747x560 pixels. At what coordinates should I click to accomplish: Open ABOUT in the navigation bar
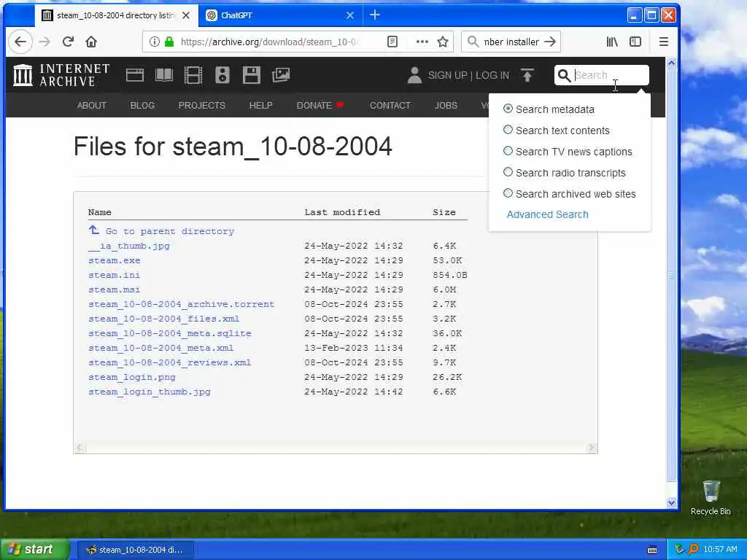click(91, 105)
